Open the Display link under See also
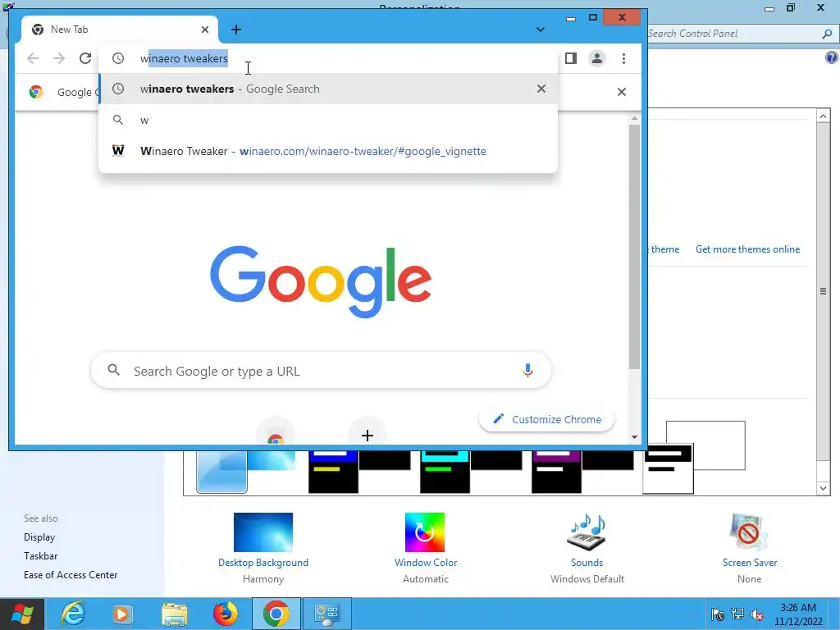 point(39,537)
